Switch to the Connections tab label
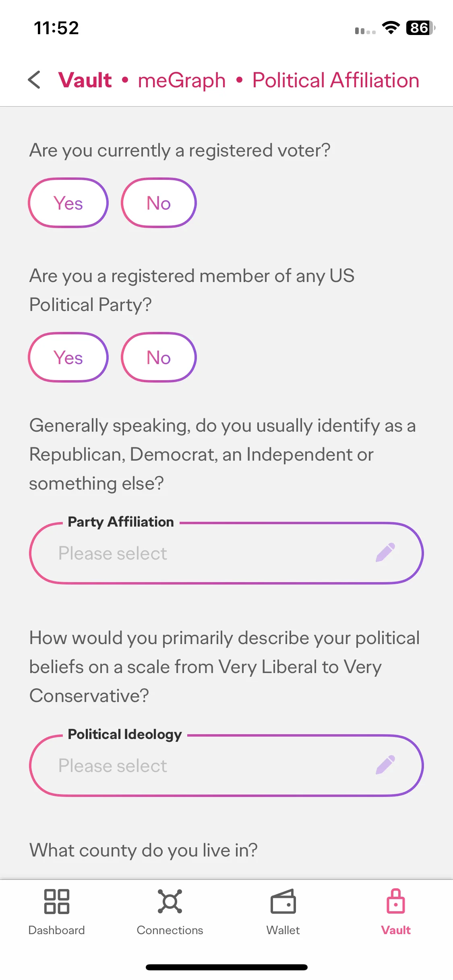This screenshot has height=980, width=453. point(170,930)
